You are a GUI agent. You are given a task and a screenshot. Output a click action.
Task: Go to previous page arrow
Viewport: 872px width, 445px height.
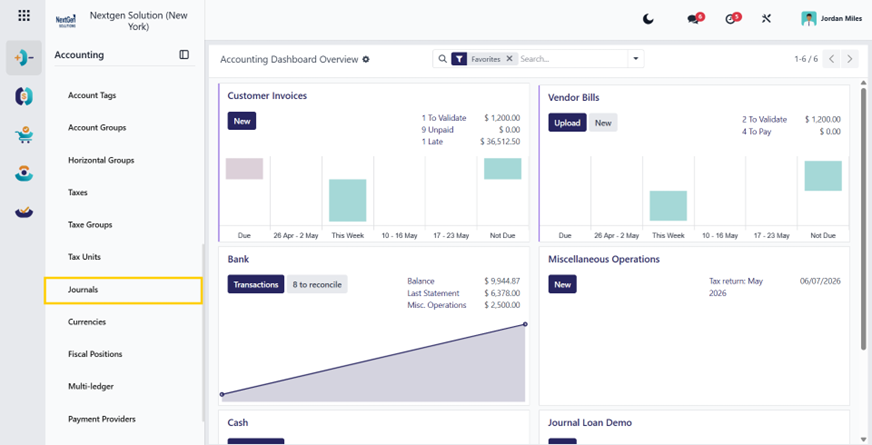pos(831,59)
